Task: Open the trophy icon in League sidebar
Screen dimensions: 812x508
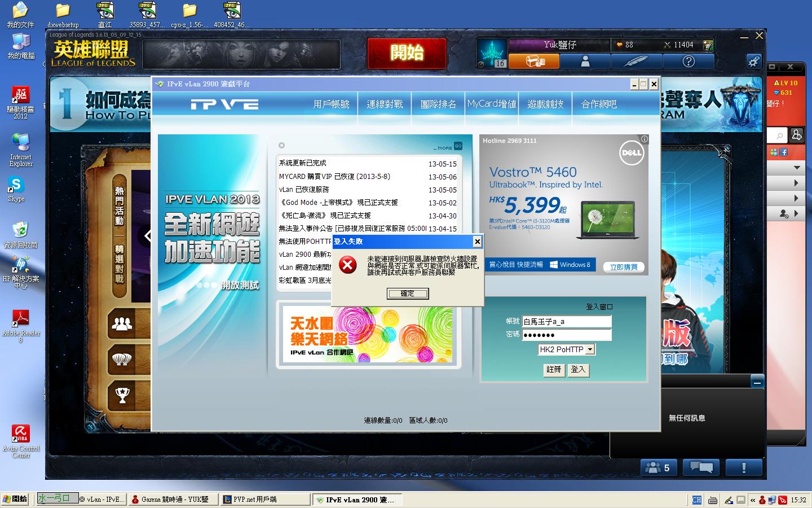Action: (122, 395)
